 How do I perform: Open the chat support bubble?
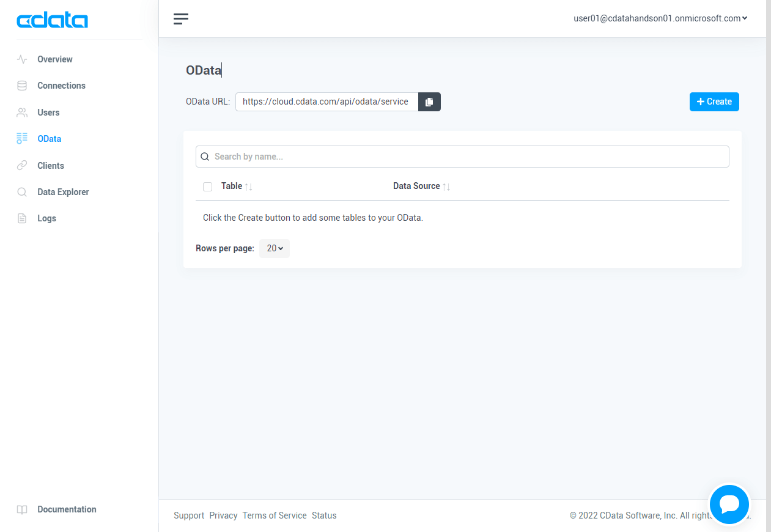click(729, 504)
